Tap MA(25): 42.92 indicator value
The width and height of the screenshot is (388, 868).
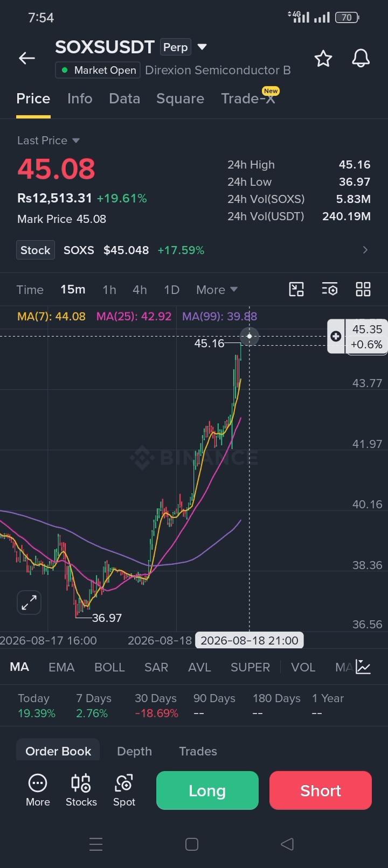134,317
